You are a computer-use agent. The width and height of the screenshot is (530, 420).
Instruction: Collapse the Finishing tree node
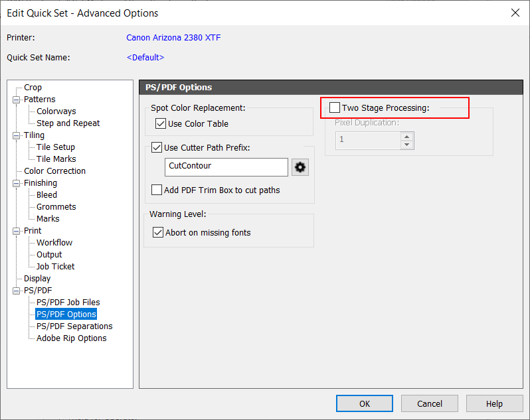(17, 183)
